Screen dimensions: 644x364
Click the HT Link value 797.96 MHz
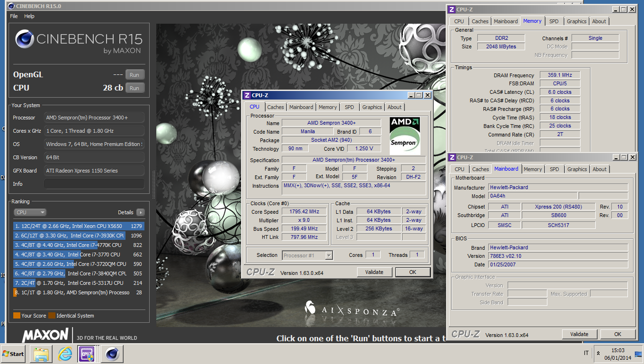coord(304,237)
